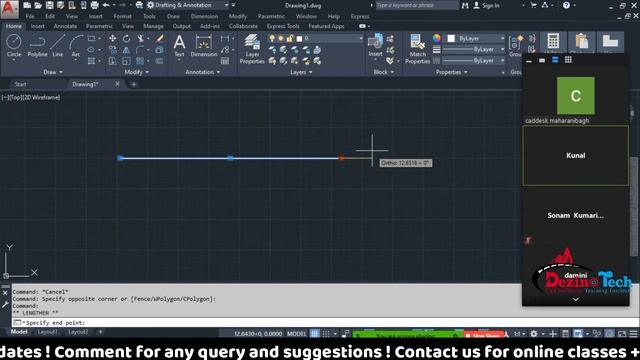Image resolution: width=640 pixels, height=360 pixels.
Task: Open the Format menu
Action: point(122,16)
